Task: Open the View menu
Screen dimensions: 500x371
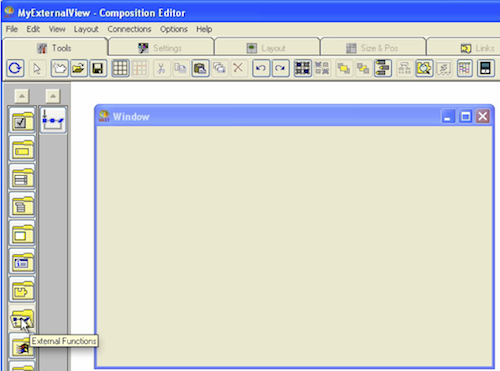Action: click(57, 29)
